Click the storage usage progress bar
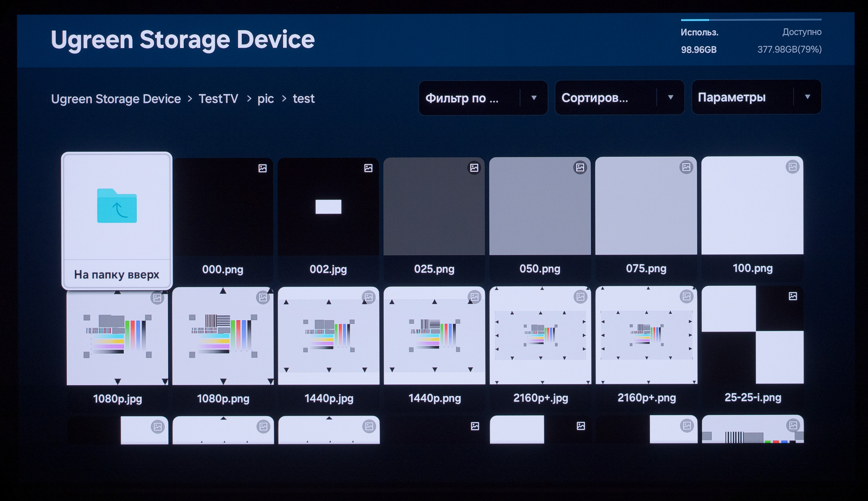The height and width of the screenshot is (501, 868). click(x=751, y=20)
